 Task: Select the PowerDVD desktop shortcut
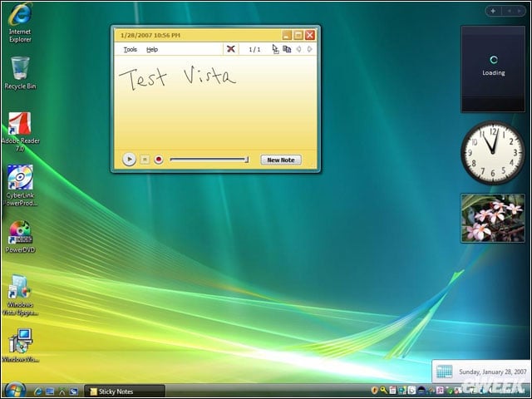[x=20, y=237]
